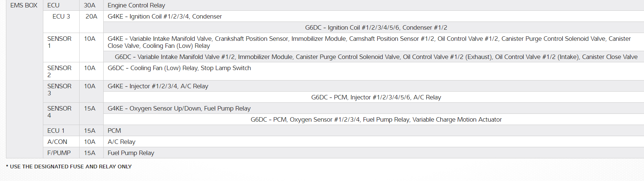Click the EMS BOX cell

pyautogui.click(x=24, y=6)
